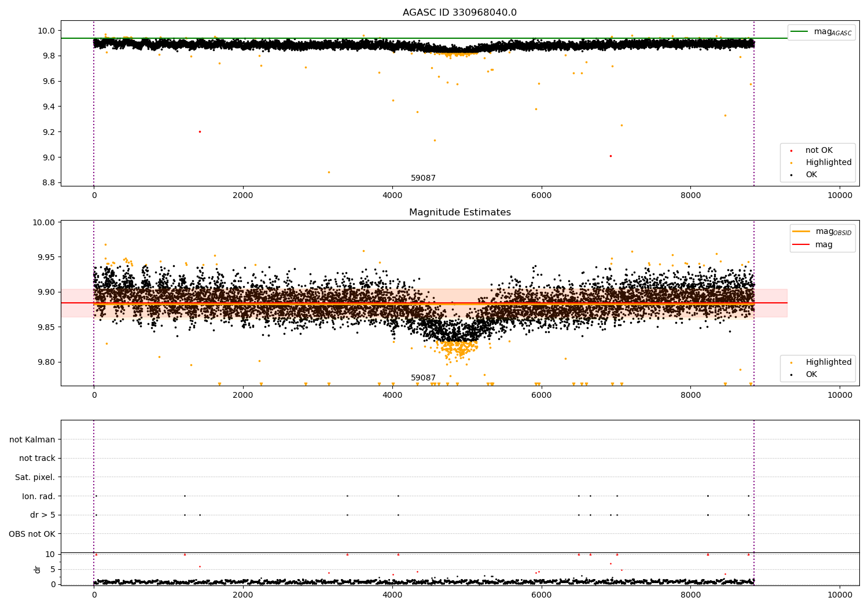Click the 'AGASC ID 330968040.0' plot title
Screen dimensions: 868x608
pyautogui.click(x=459, y=13)
